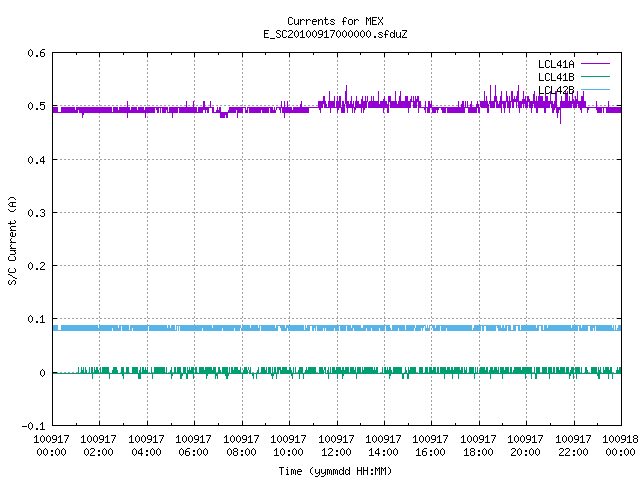Click the blue LCL42B legend line sample
640x480 pixels.
(595, 89)
